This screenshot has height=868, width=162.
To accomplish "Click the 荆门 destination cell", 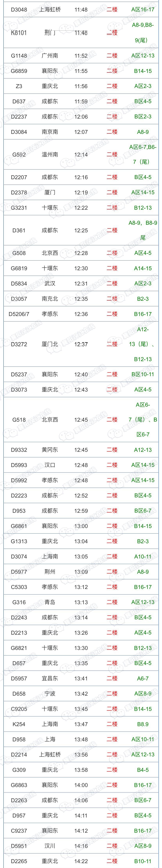I will pyautogui.click(x=50, y=33).
